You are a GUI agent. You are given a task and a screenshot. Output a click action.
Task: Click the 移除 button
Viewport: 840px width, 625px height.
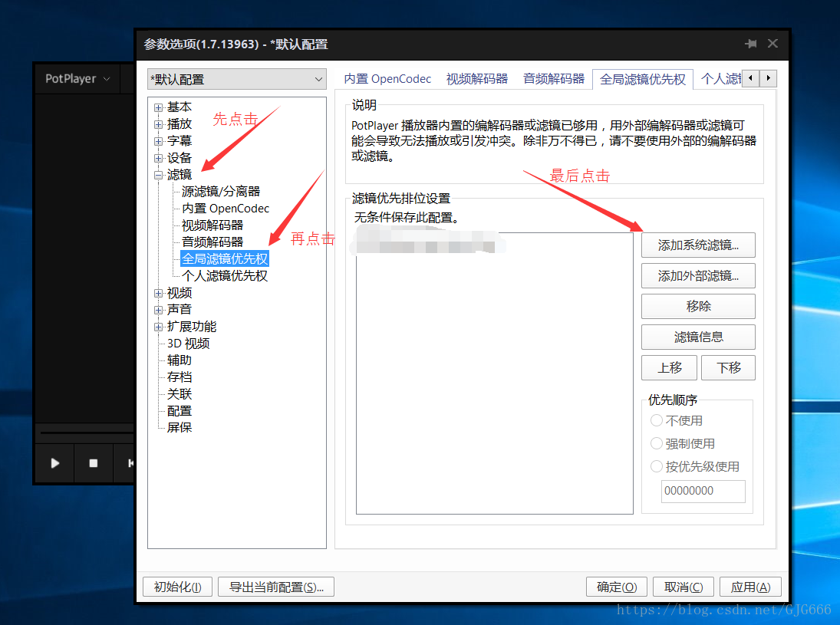tap(698, 306)
